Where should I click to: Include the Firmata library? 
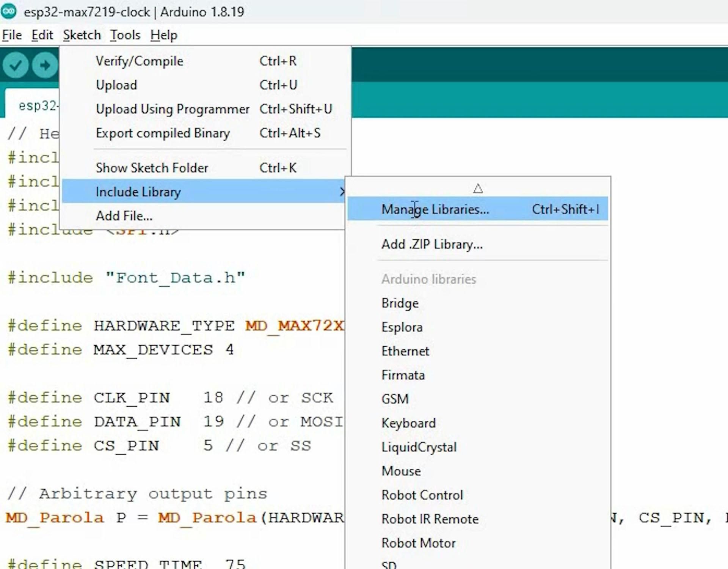coord(478,375)
